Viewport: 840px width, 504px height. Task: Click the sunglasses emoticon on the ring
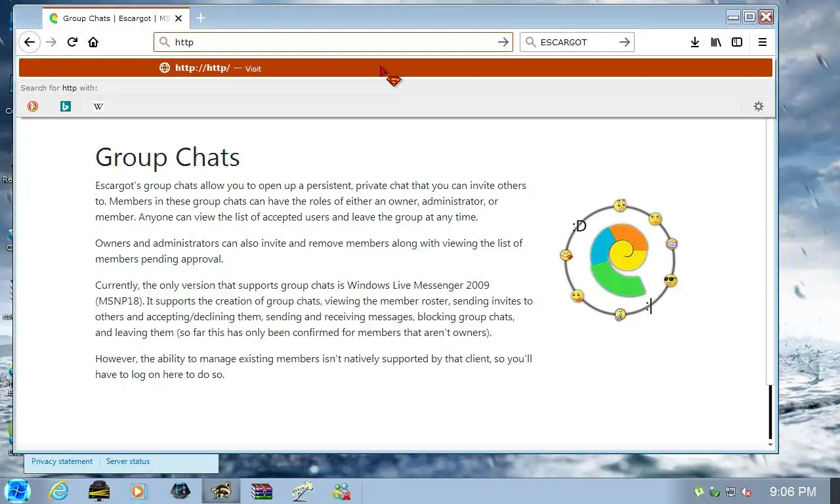coord(670,281)
